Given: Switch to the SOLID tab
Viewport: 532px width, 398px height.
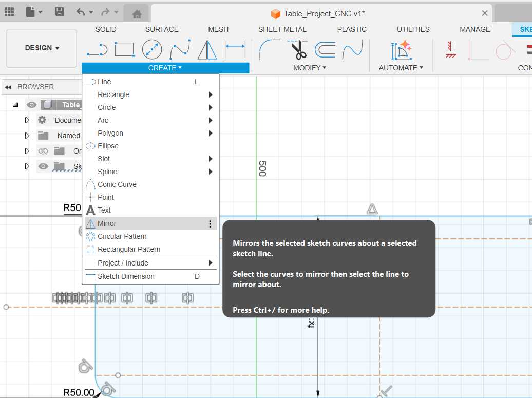Looking at the screenshot, I should [105, 29].
